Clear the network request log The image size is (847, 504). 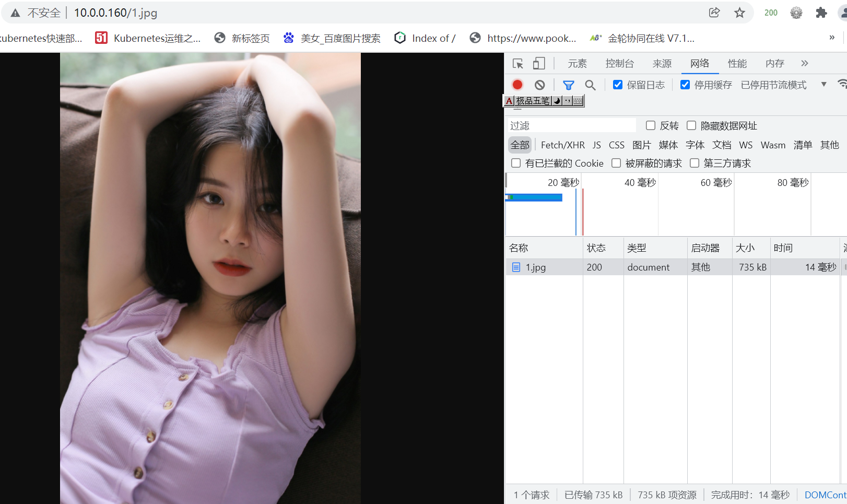point(539,84)
